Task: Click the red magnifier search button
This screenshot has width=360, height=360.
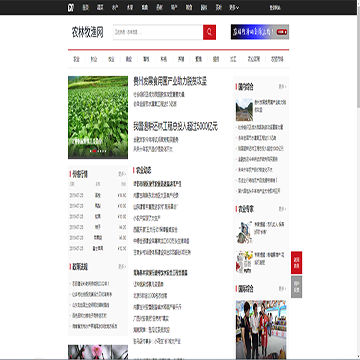Action: (209, 32)
